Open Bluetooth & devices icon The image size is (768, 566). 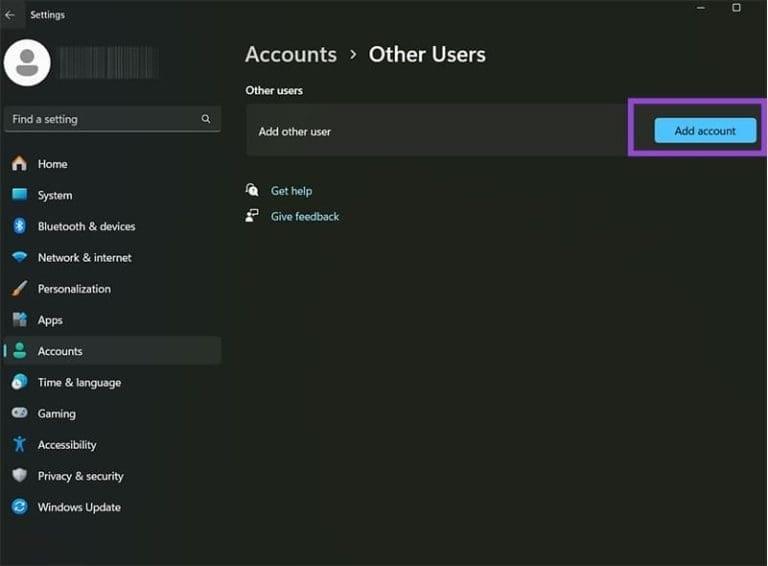pyautogui.click(x=19, y=226)
